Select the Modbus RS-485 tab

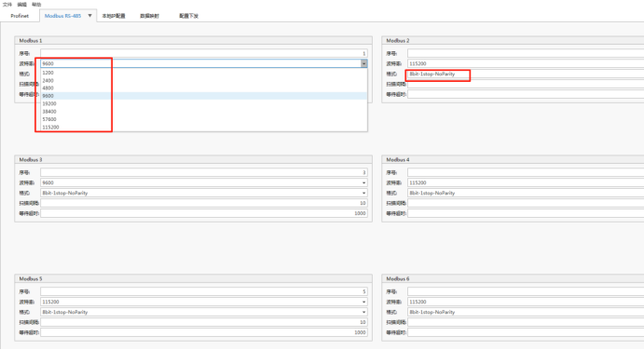(x=62, y=16)
